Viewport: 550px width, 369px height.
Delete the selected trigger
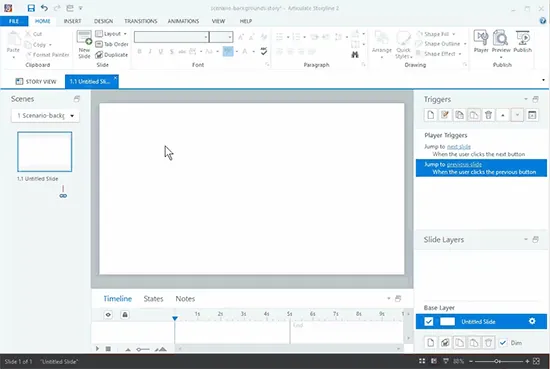(x=488, y=115)
